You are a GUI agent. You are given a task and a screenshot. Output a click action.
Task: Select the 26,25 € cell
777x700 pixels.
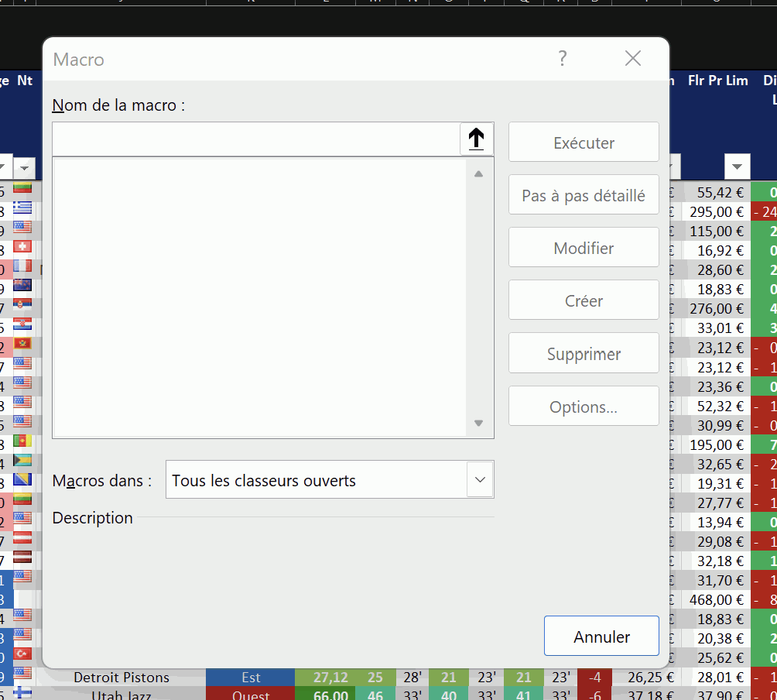(647, 678)
